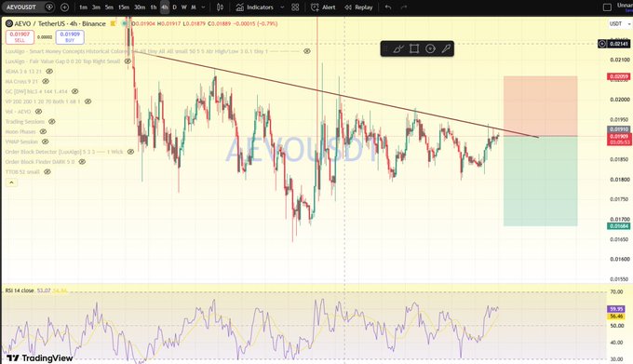Click the yellow RSI MA value 56.46 label
The height and width of the screenshot is (364, 633).
click(x=616, y=317)
